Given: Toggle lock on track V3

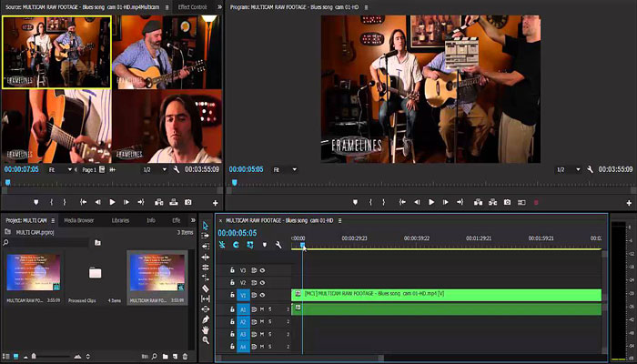Looking at the screenshot, I should click(232, 270).
